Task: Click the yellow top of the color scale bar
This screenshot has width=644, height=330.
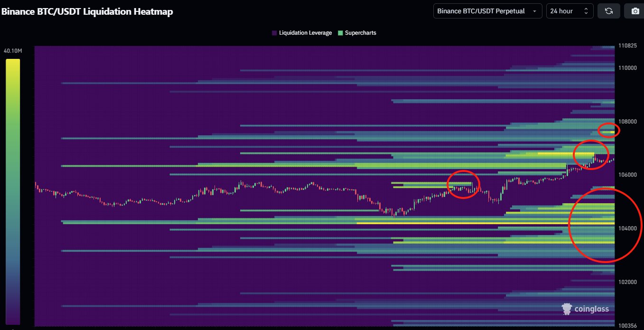Action: pyautogui.click(x=13, y=64)
